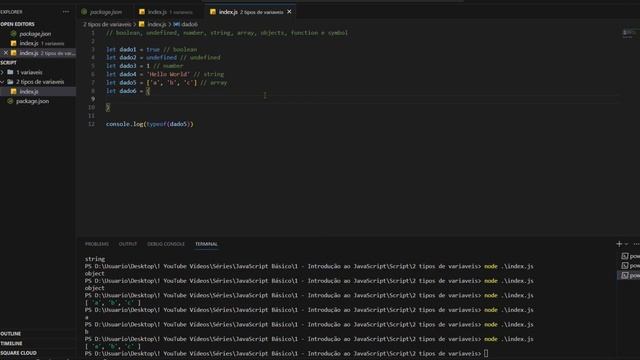This screenshot has width=640, height=360.
Task: Click 'index.js' breadcrumb segment
Action: pos(157,24)
